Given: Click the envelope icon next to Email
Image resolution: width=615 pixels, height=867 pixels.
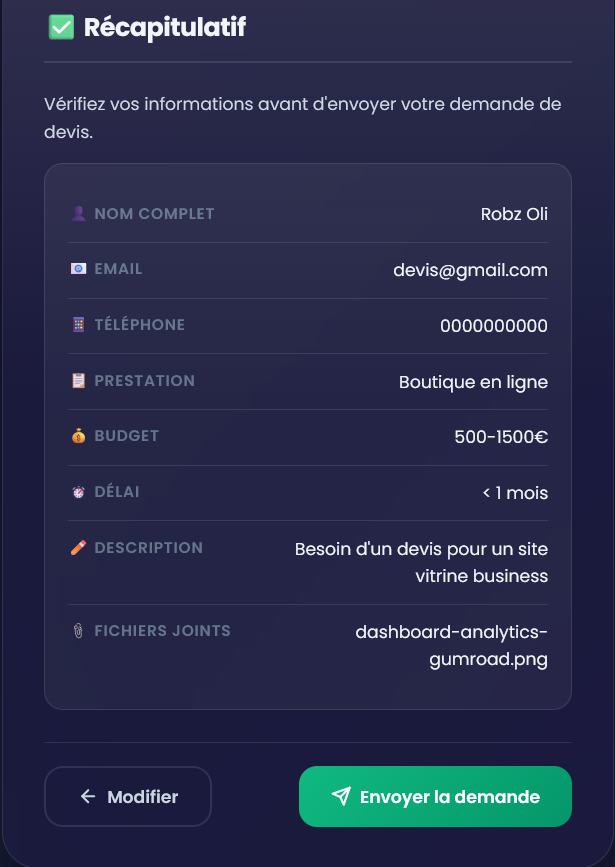Looking at the screenshot, I should point(79,269).
